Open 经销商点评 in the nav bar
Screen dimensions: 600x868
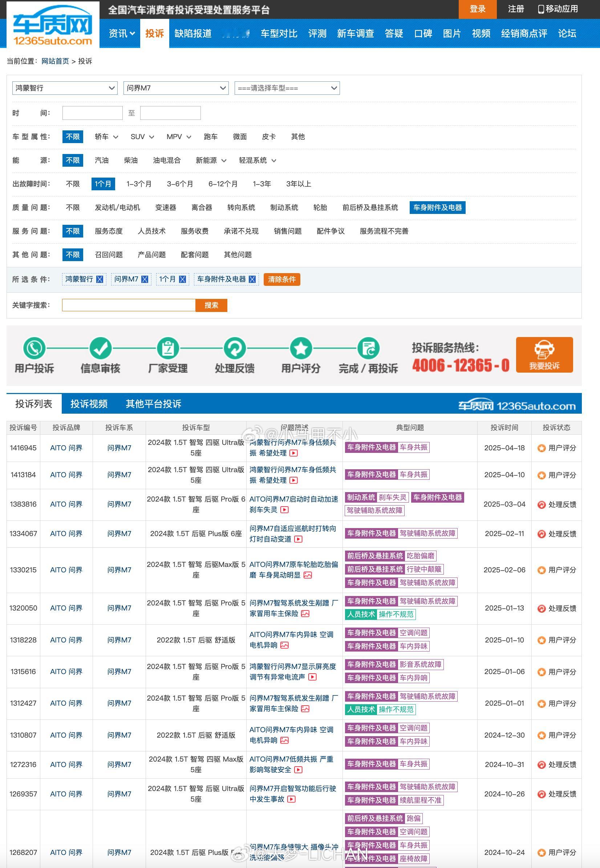point(524,33)
